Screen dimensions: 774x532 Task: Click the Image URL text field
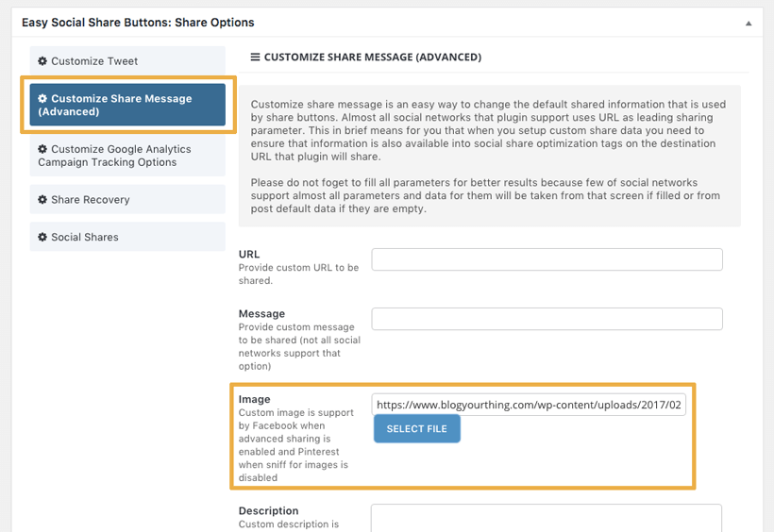(530, 405)
